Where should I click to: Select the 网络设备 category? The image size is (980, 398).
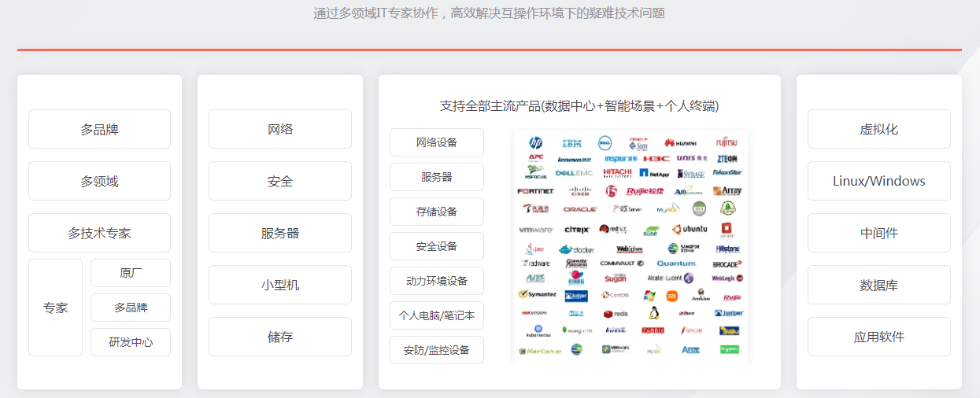[x=437, y=142]
